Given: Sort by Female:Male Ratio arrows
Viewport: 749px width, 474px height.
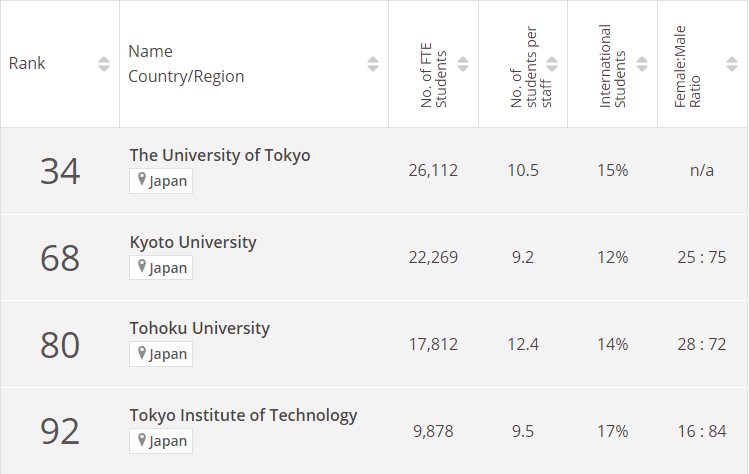Looking at the screenshot, I should 730,64.
